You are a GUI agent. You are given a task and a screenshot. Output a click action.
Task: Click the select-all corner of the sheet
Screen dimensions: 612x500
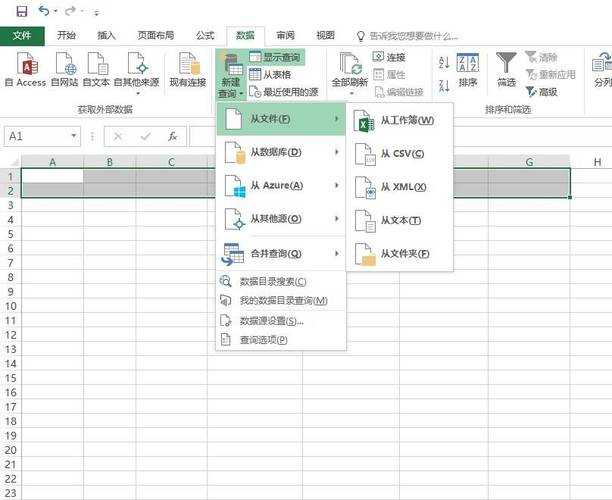coord(12,162)
